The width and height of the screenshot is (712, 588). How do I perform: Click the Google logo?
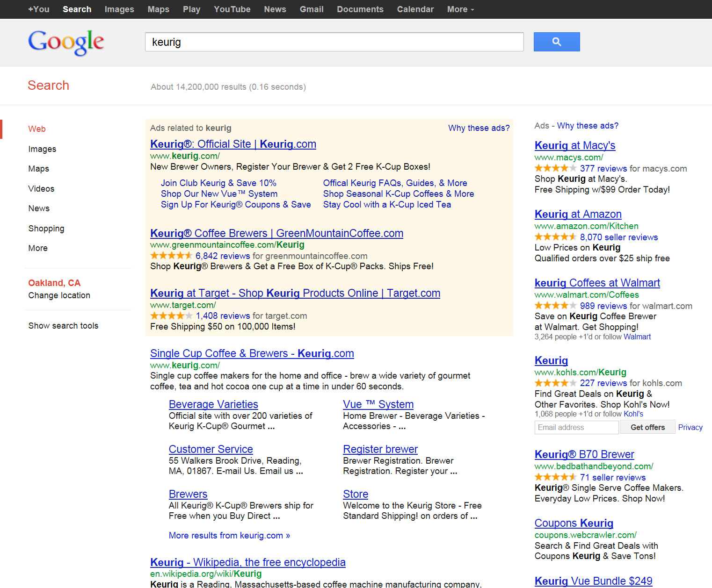click(x=66, y=43)
